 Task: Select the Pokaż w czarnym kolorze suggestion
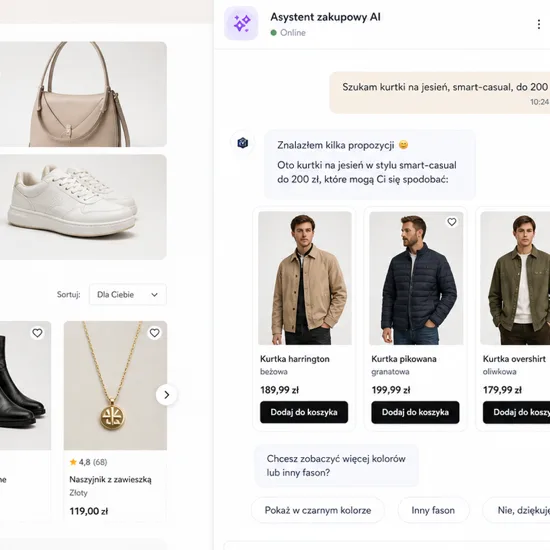318,510
